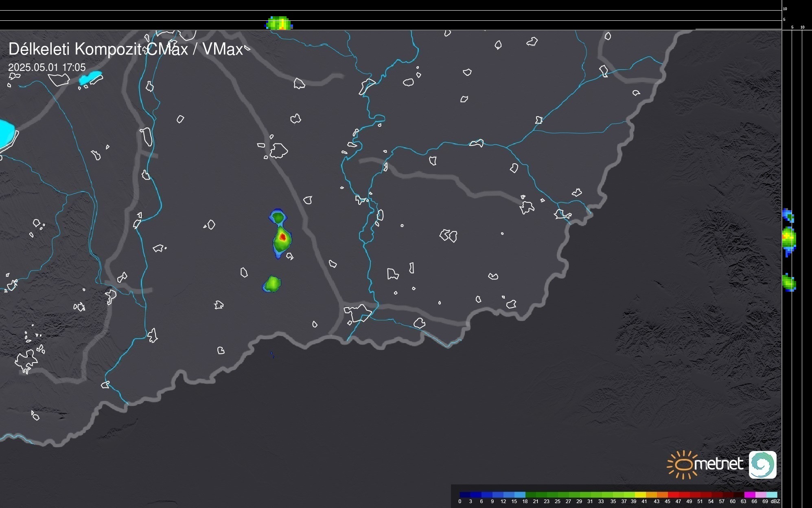The image size is (812, 508).
Task: Click the lowest green echo in right side strip
Action: 789,283
